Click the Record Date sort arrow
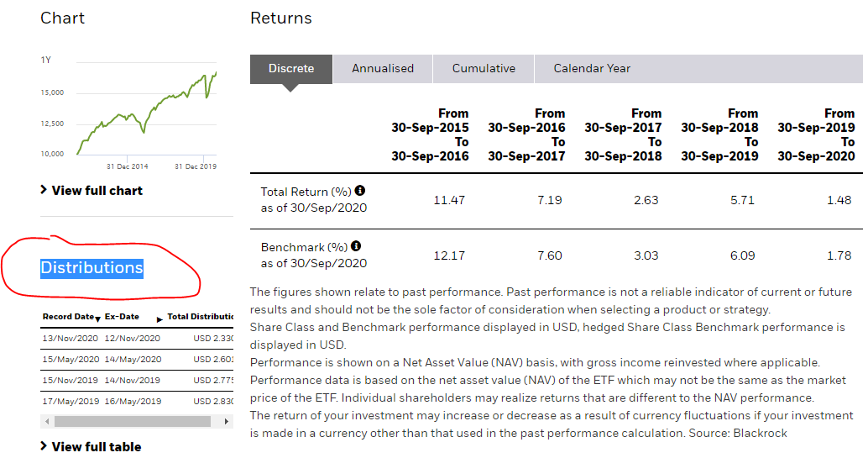Screen dimensions: 868x458 pyautogui.click(x=98, y=319)
